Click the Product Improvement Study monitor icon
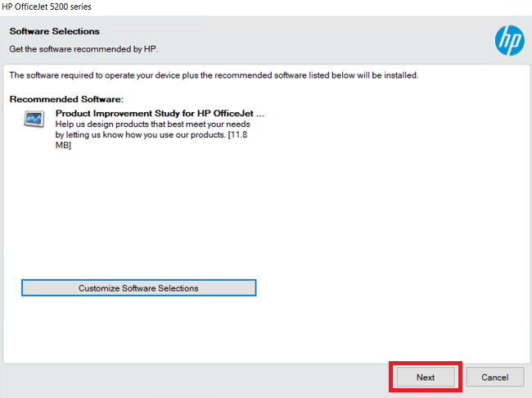The image size is (532, 398). (34, 119)
